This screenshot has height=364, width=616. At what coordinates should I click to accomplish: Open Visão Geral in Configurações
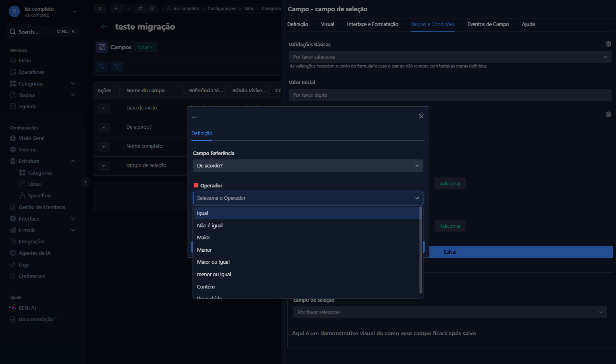[31, 138]
